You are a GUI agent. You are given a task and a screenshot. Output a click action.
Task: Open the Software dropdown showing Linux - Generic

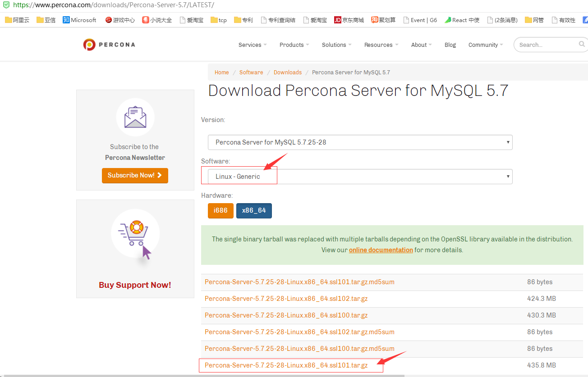pos(360,176)
